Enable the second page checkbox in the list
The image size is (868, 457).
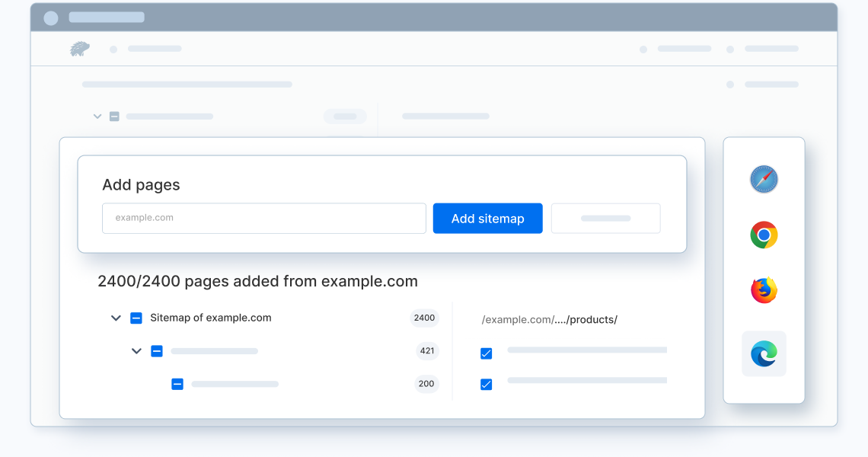tap(486, 384)
